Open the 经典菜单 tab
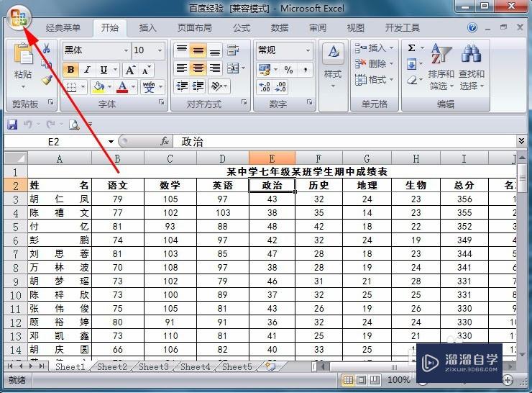This screenshot has width=532, height=393. 63,28
